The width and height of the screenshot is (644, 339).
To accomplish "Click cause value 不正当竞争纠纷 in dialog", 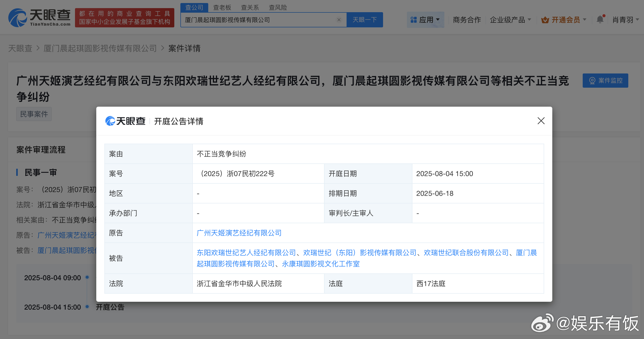I will pos(221,154).
